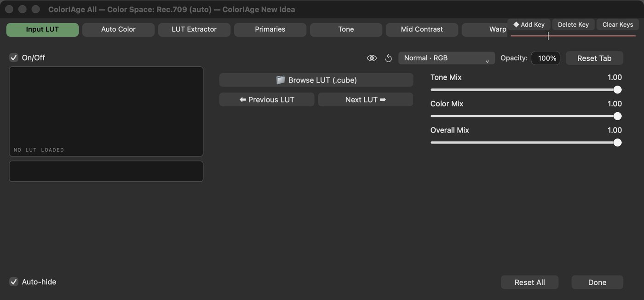Select the LUT Extractor tab

pos(194,29)
